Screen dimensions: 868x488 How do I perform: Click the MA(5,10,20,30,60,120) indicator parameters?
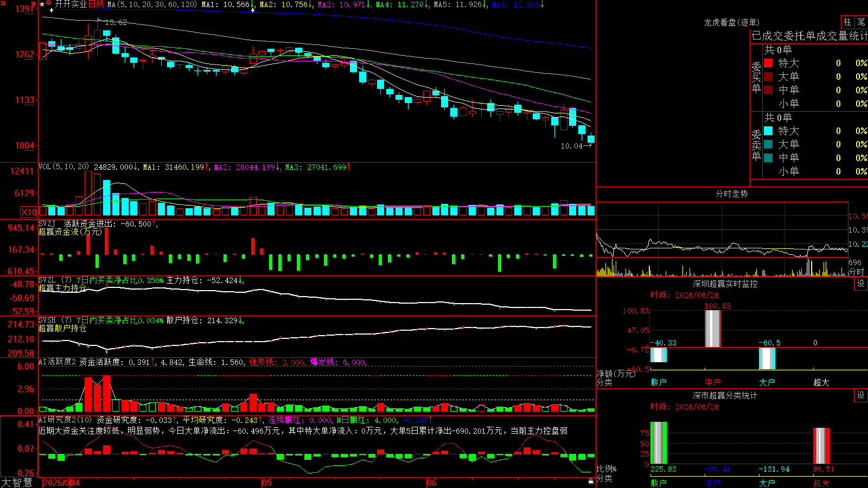152,5
